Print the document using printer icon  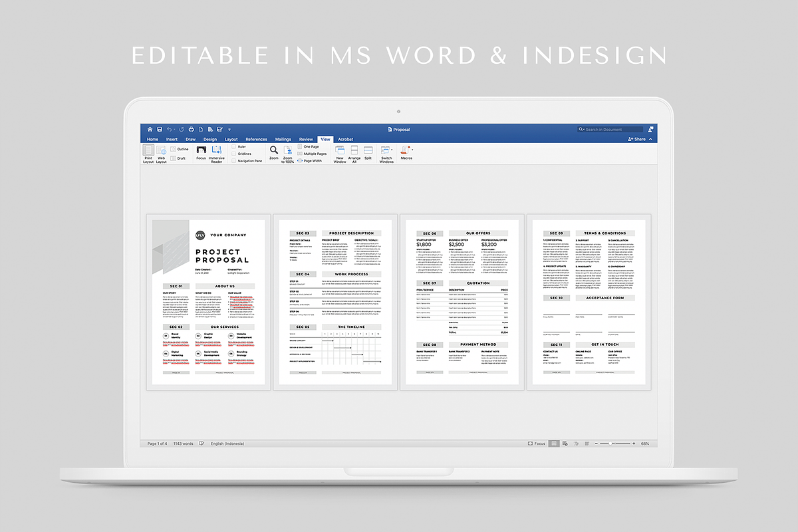coord(191,130)
